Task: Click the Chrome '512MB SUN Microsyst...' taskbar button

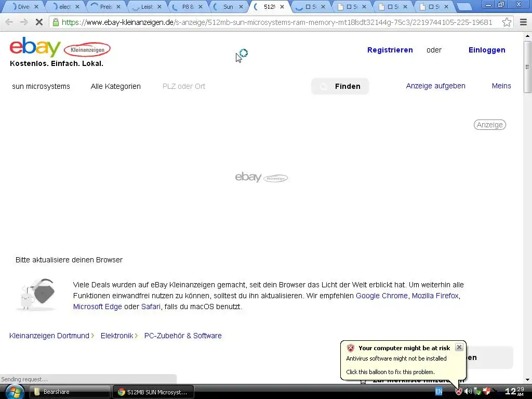Action: tap(153, 392)
